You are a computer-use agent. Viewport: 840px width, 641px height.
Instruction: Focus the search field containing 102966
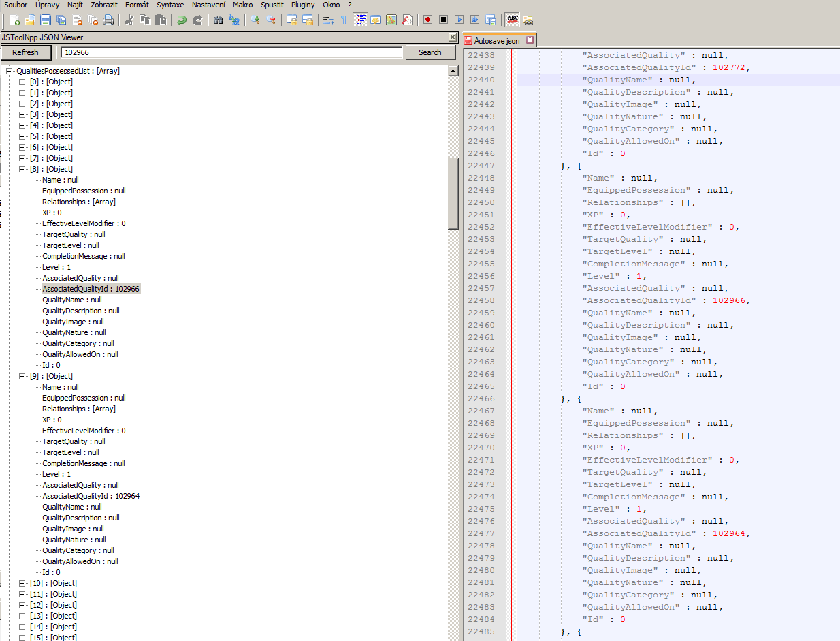point(231,52)
